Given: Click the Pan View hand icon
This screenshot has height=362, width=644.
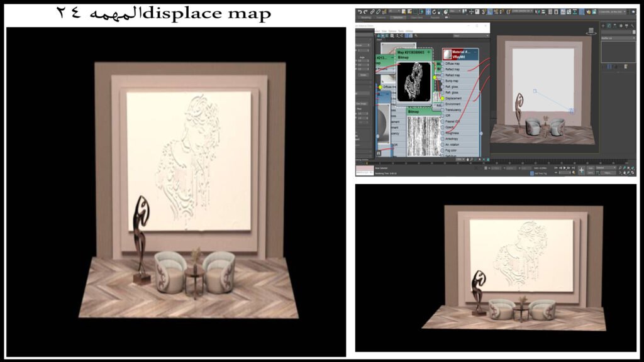Looking at the screenshot, I should coord(625,173).
